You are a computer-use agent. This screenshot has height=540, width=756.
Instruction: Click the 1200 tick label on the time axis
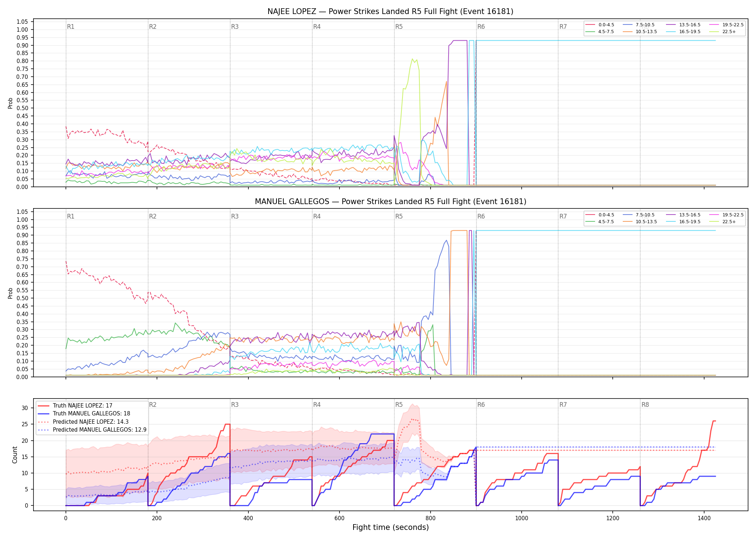click(613, 518)
